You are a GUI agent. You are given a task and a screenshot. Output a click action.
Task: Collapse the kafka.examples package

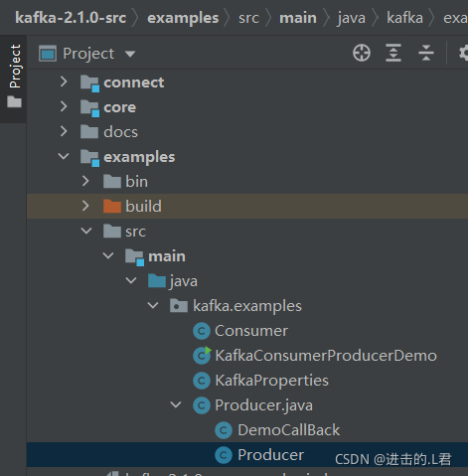[153, 305]
